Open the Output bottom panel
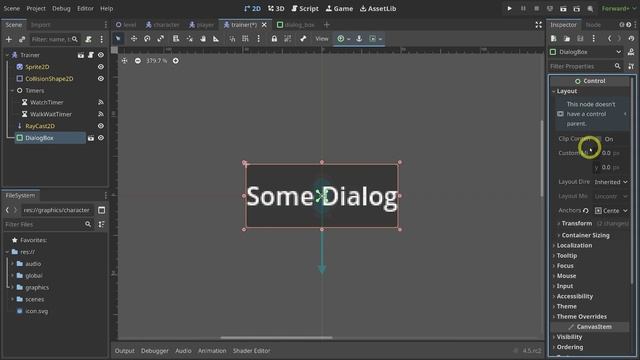Screen dimensions: 640x360 [124, 351]
